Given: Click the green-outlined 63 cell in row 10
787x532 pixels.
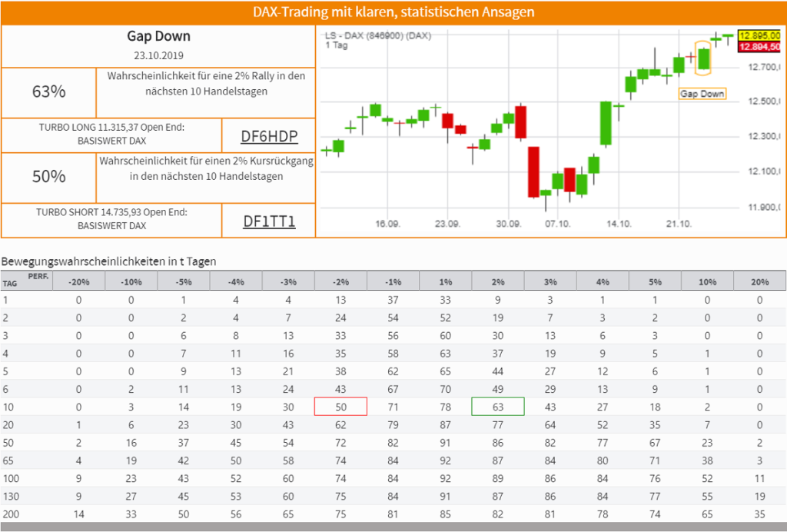Looking at the screenshot, I should 498,407.
